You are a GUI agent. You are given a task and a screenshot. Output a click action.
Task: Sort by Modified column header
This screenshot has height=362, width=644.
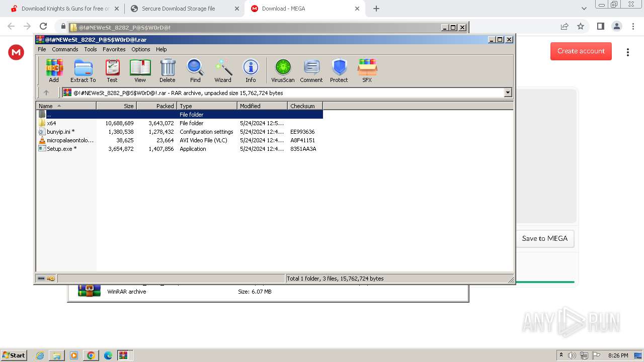point(263,106)
